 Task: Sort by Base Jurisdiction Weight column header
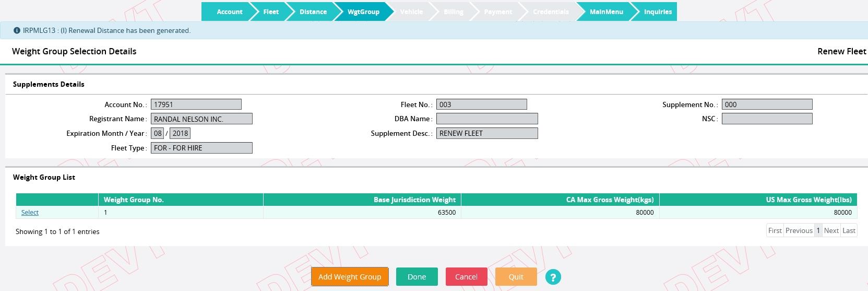pyautogui.click(x=362, y=200)
